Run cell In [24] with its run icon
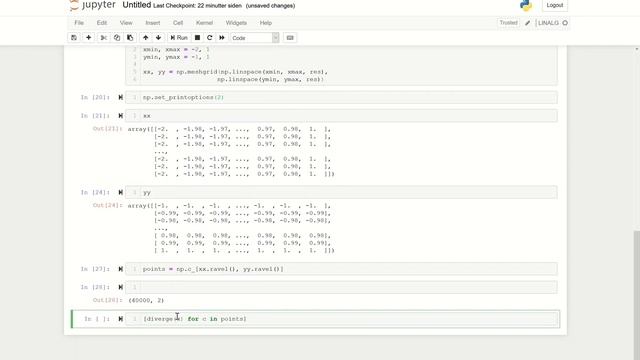640x360 pixels. [x=120, y=192]
